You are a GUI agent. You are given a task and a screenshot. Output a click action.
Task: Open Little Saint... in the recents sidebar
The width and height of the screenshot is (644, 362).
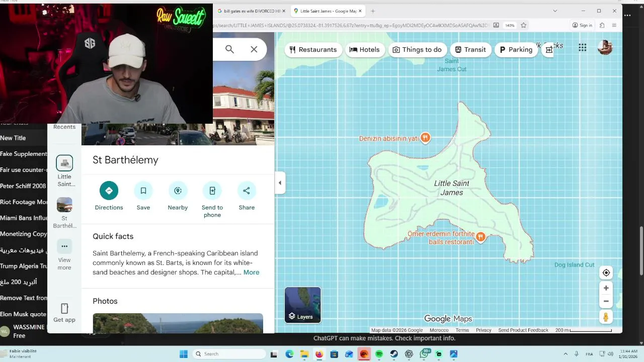coord(64,171)
